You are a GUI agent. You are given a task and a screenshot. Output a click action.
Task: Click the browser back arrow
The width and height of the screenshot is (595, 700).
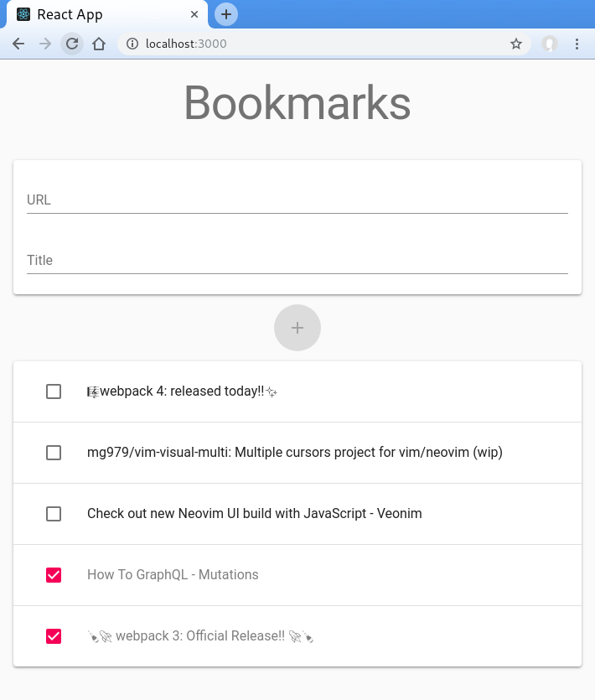[18, 44]
